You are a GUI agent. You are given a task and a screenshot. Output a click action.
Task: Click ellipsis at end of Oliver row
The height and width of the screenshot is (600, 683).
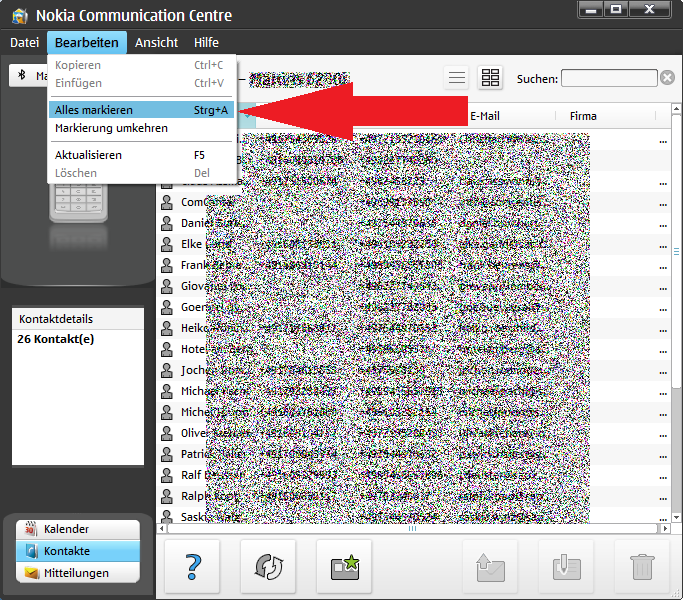pyautogui.click(x=663, y=435)
